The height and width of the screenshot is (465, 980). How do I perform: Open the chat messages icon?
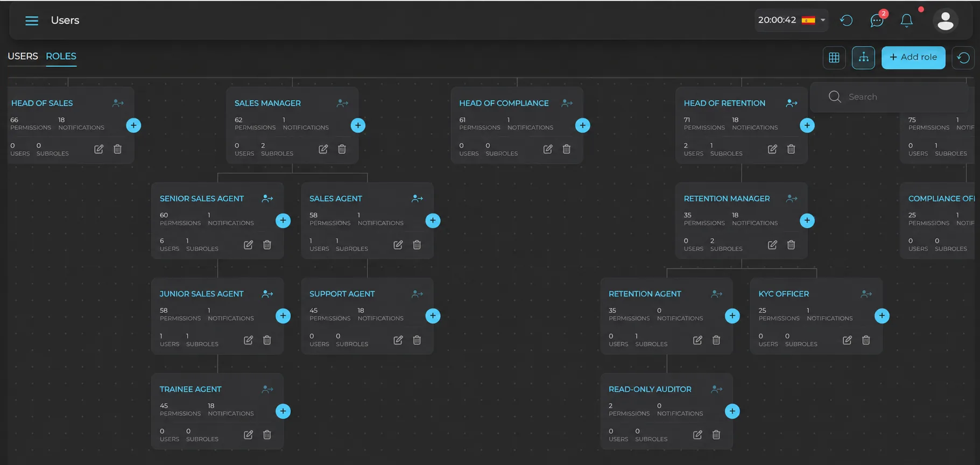coord(877,20)
